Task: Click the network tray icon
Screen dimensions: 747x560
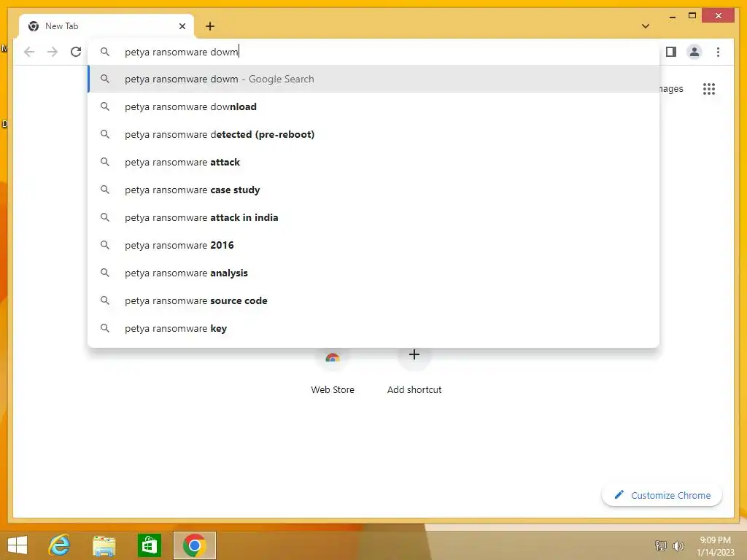Action: coord(660,545)
